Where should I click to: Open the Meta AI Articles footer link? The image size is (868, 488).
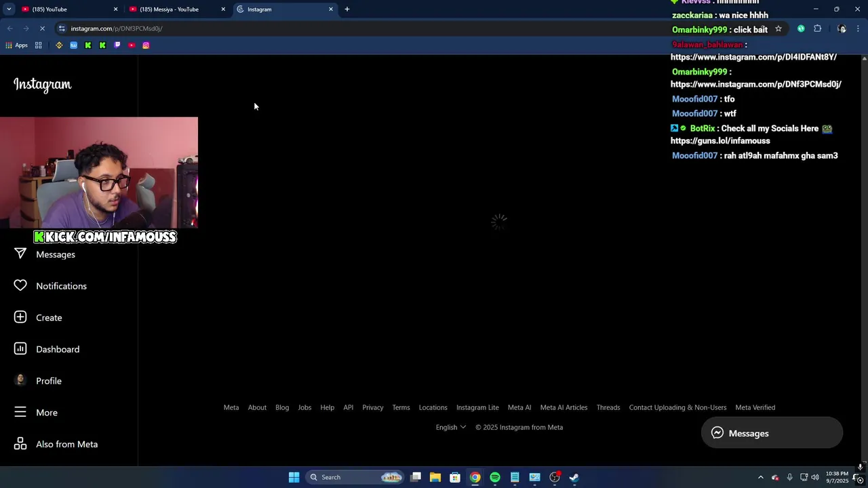(x=564, y=407)
